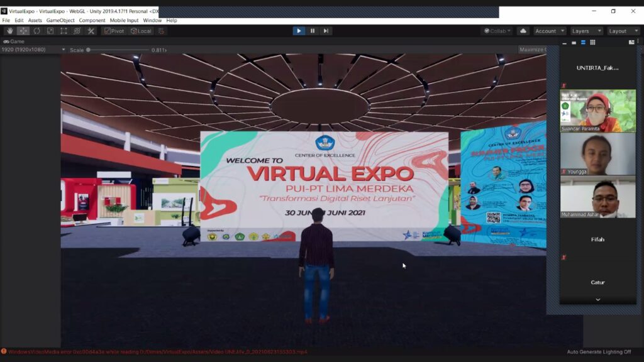Viewport: 644px width, 362px height.
Task: Click the Play button
Action: click(x=299, y=31)
